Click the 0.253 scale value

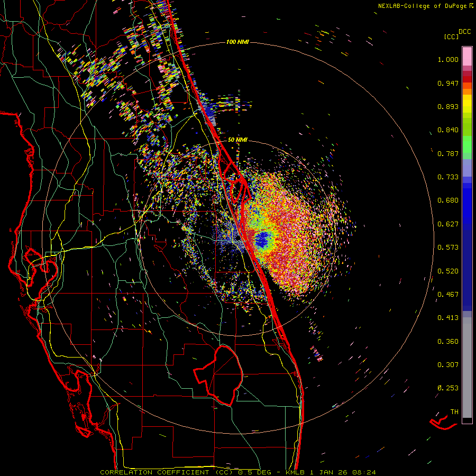pos(448,388)
